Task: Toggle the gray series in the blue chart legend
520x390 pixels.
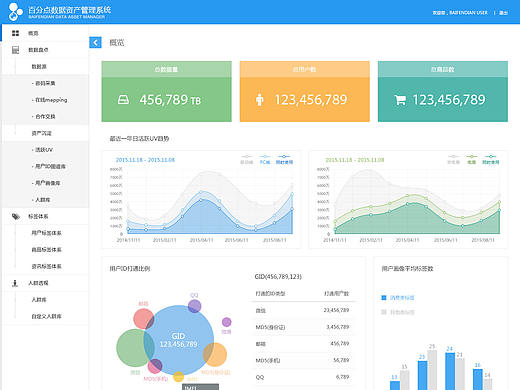Action: (x=247, y=159)
